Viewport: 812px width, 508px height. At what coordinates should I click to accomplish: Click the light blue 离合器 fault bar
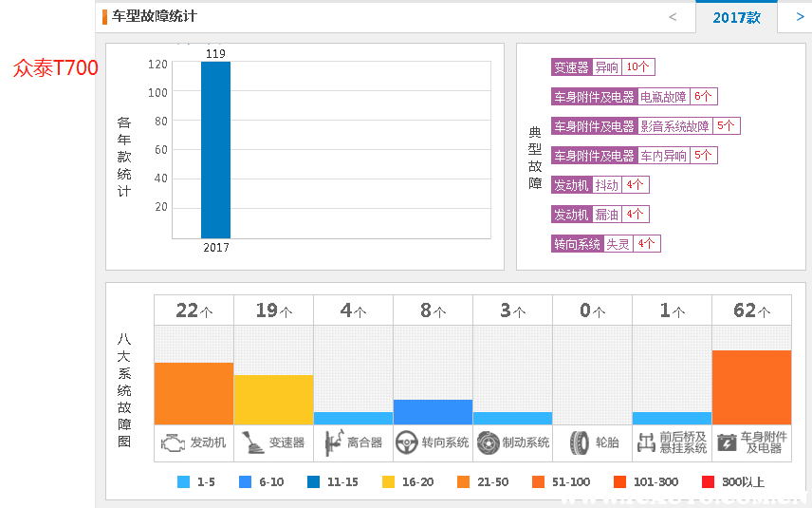(x=353, y=419)
